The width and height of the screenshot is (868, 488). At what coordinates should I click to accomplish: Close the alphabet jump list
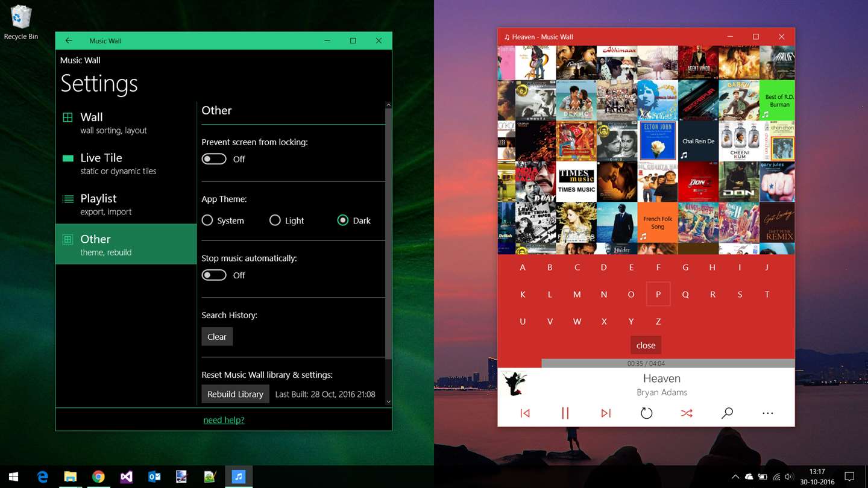pos(646,345)
